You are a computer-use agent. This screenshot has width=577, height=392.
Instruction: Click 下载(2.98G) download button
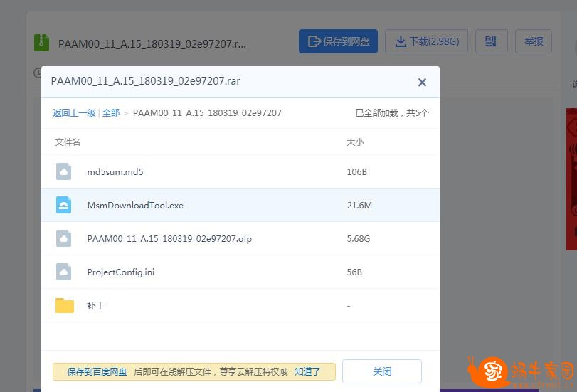pos(426,41)
